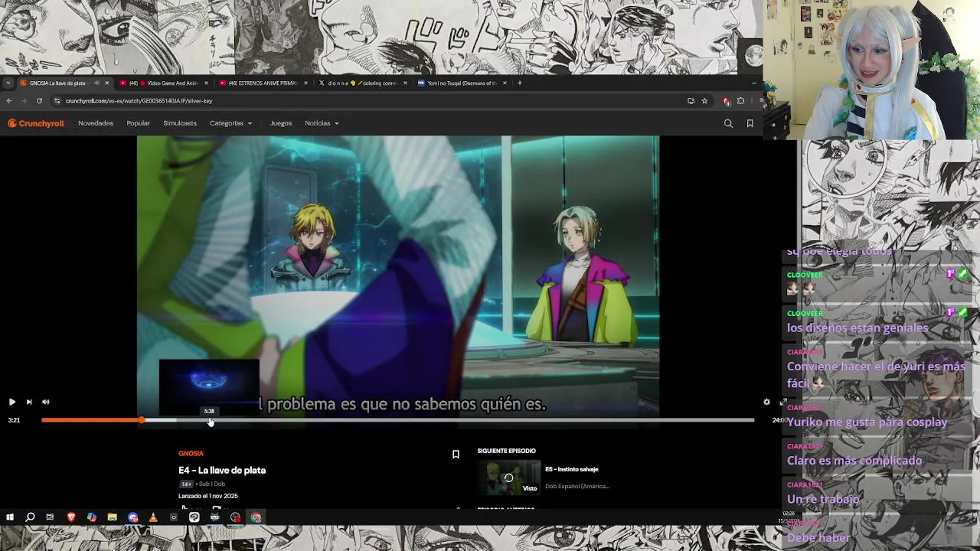
Task: Open the E5 – Instinto salvaje title link
Action: point(572,469)
